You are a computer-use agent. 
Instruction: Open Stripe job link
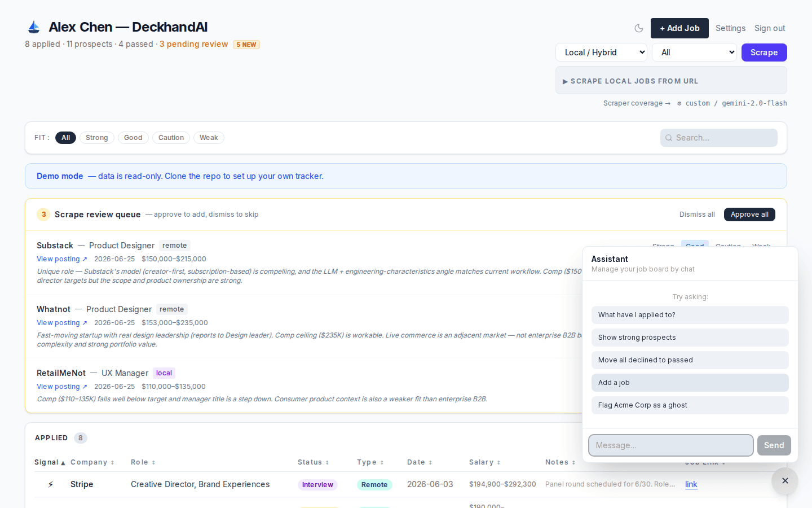pyautogui.click(x=691, y=484)
